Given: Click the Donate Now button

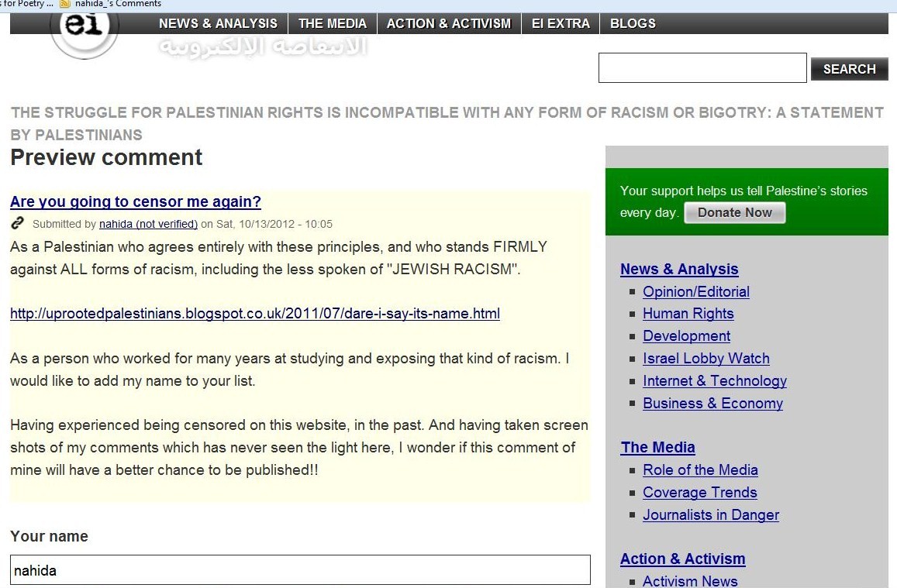Looking at the screenshot, I should pyautogui.click(x=734, y=213).
